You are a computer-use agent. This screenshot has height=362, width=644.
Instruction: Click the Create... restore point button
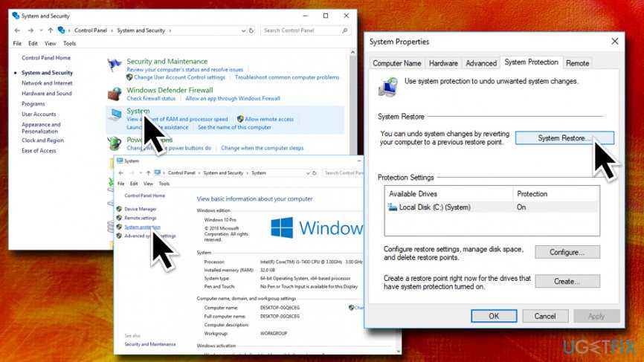tap(567, 282)
